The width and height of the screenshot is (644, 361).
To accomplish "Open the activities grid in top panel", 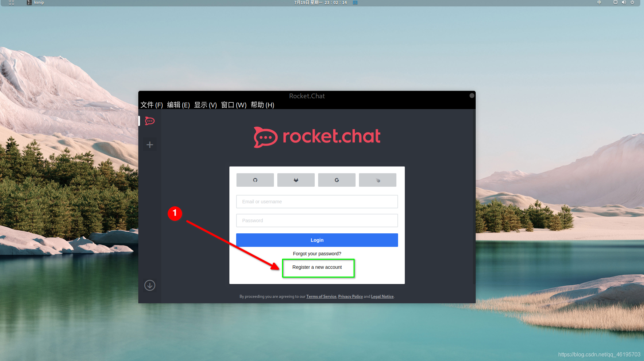I will click(11, 2).
